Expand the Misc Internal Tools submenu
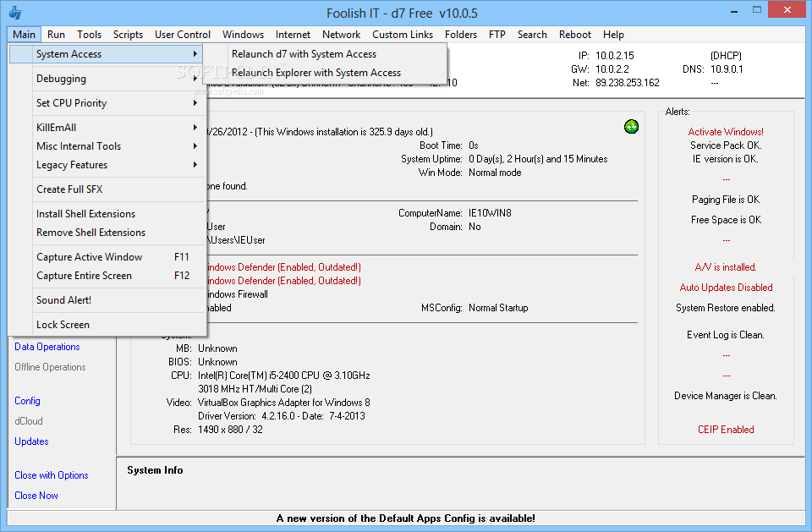The height and width of the screenshot is (532, 812). [x=107, y=146]
